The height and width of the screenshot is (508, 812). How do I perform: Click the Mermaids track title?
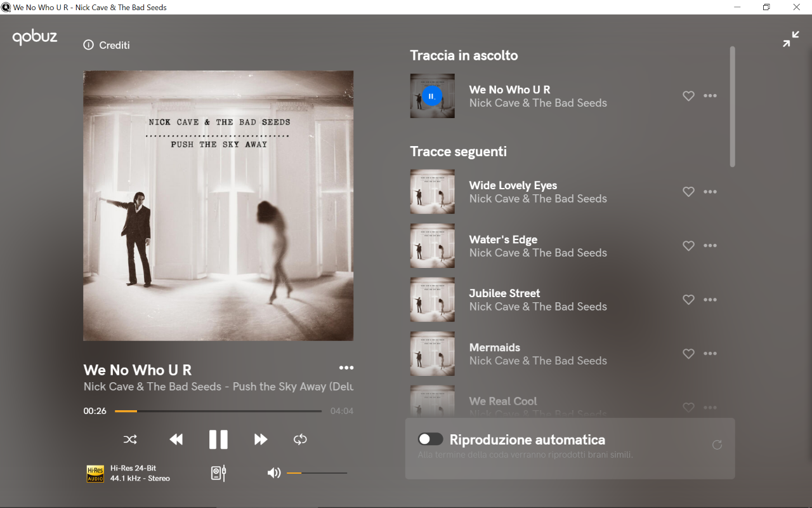click(x=495, y=347)
